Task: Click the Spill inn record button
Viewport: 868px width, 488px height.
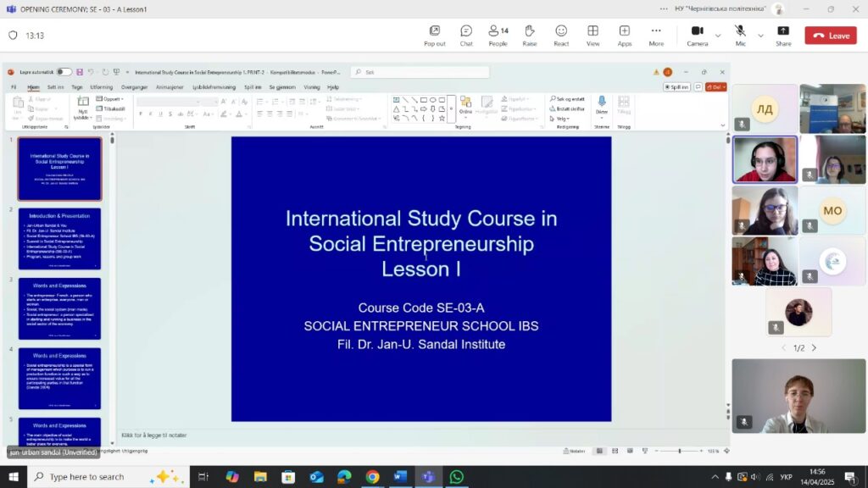Action: [x=676, y=87]
